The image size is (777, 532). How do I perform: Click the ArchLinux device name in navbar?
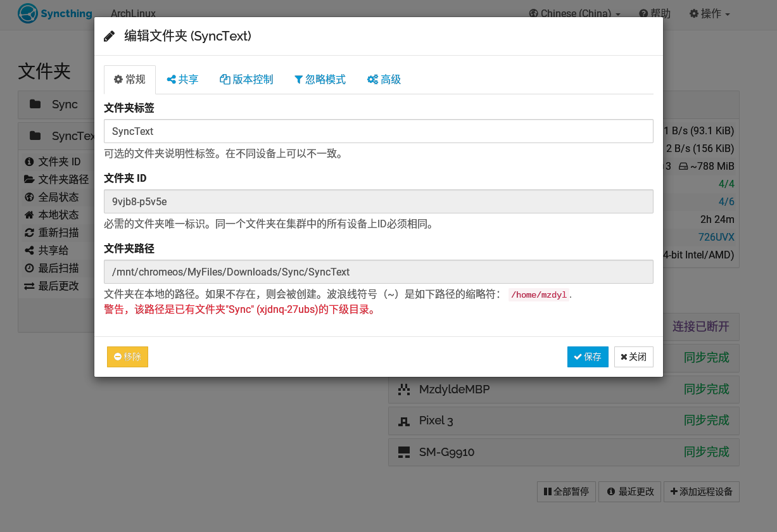(133, 13)
